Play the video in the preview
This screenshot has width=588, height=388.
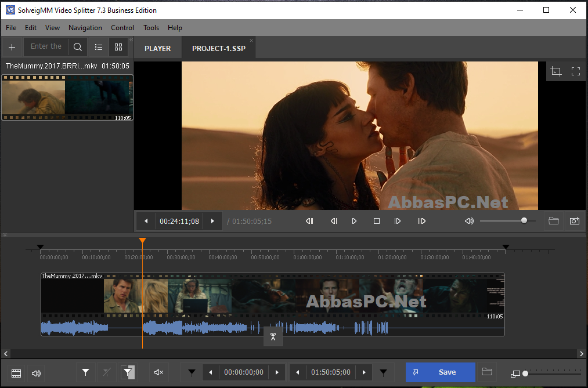click(354, 221)
